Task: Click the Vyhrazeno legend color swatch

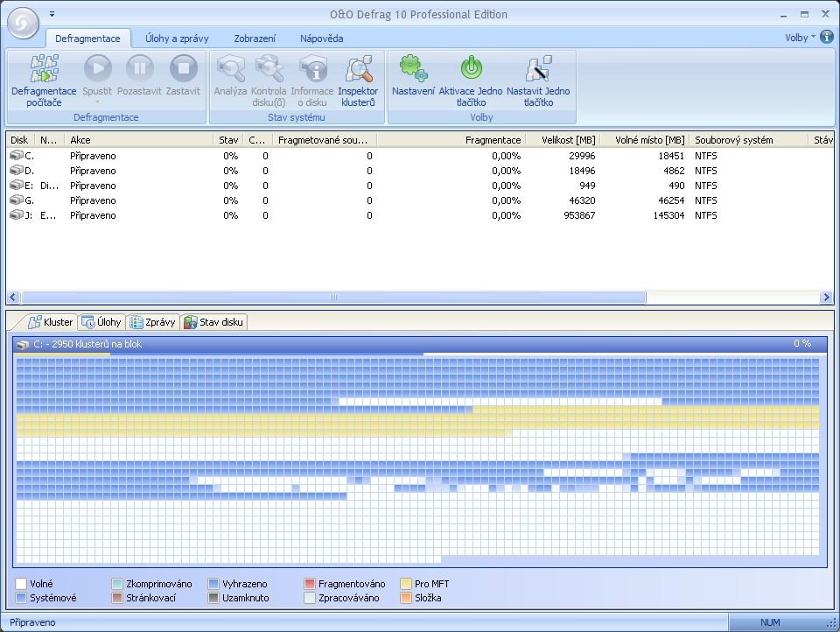Action: pos(213,584)
